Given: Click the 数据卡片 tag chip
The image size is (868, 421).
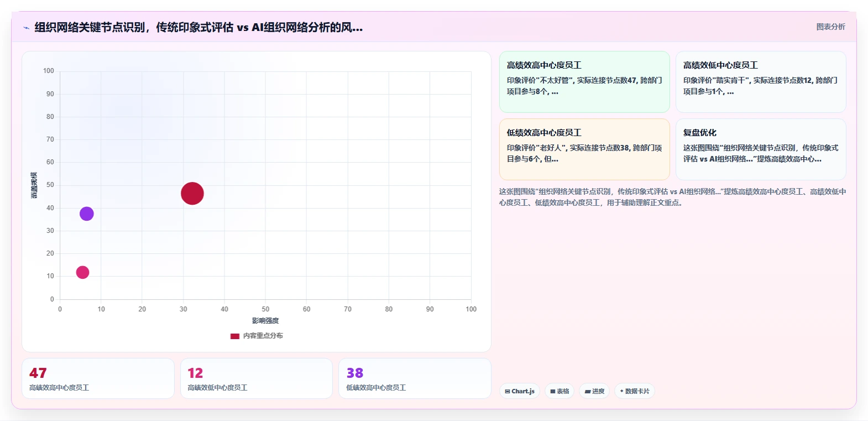Looking at the screenshot, I should [x=635, y=391].
